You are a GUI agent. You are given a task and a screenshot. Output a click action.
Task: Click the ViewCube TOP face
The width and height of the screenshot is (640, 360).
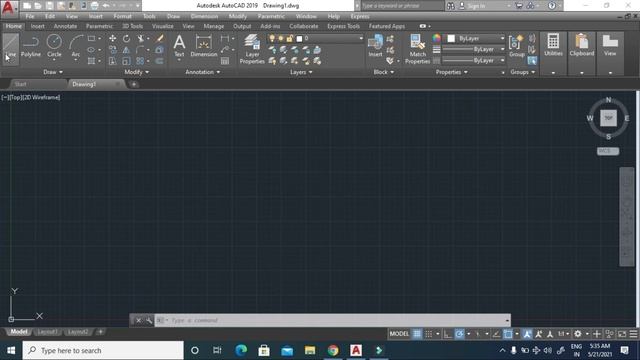pos(608,118)
